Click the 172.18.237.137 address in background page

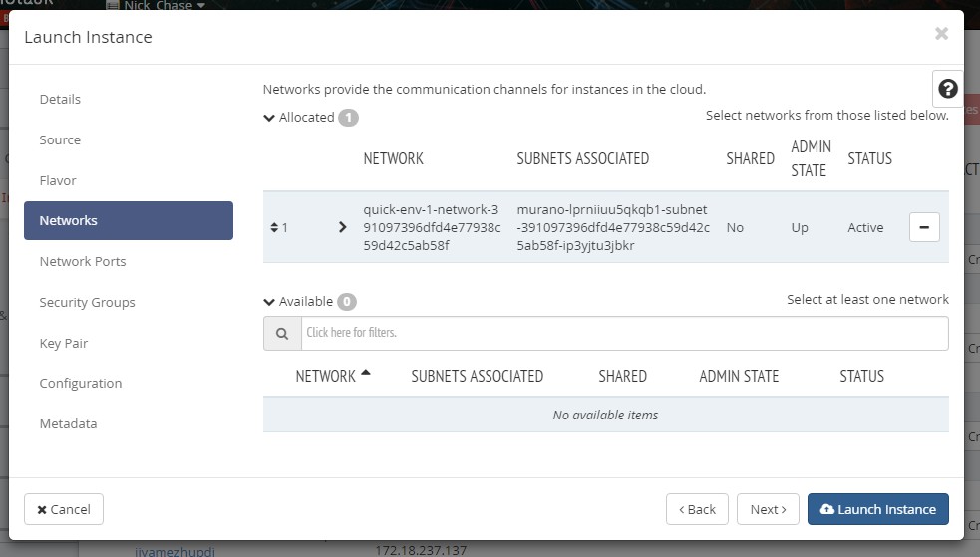(x=421, y=551)
